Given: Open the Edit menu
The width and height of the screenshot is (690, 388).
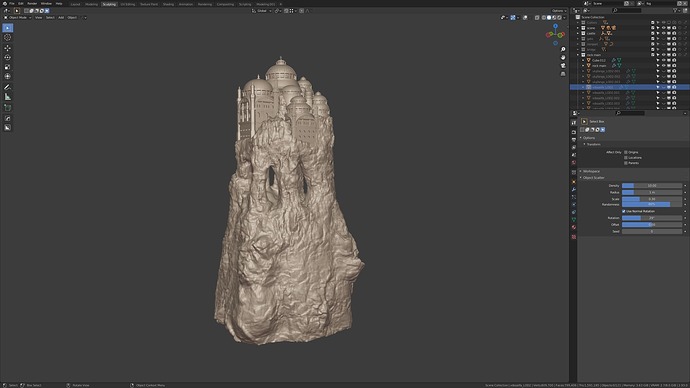Looking at the screenshot, I should (x=21, y=4).
